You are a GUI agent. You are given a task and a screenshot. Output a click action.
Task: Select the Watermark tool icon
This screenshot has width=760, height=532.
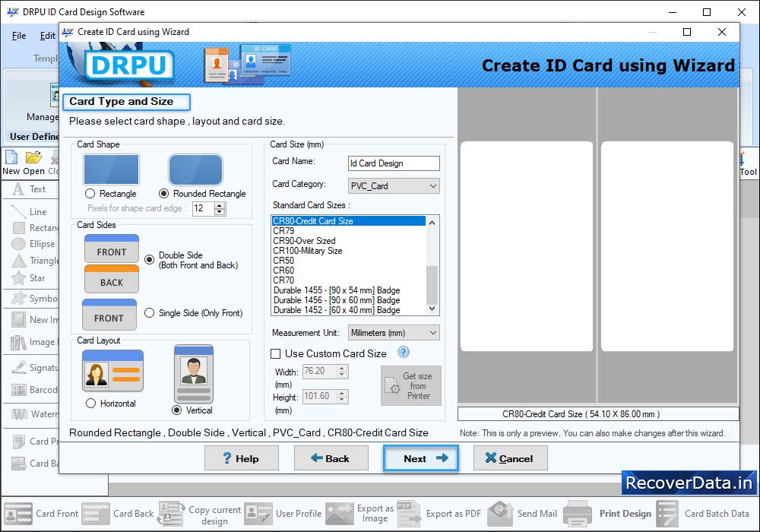[20, 414]
